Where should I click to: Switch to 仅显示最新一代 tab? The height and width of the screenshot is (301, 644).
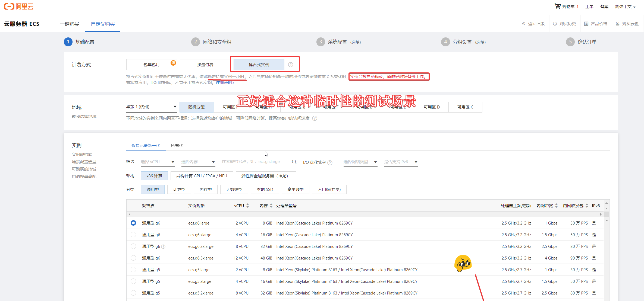(x=146, y=146)
